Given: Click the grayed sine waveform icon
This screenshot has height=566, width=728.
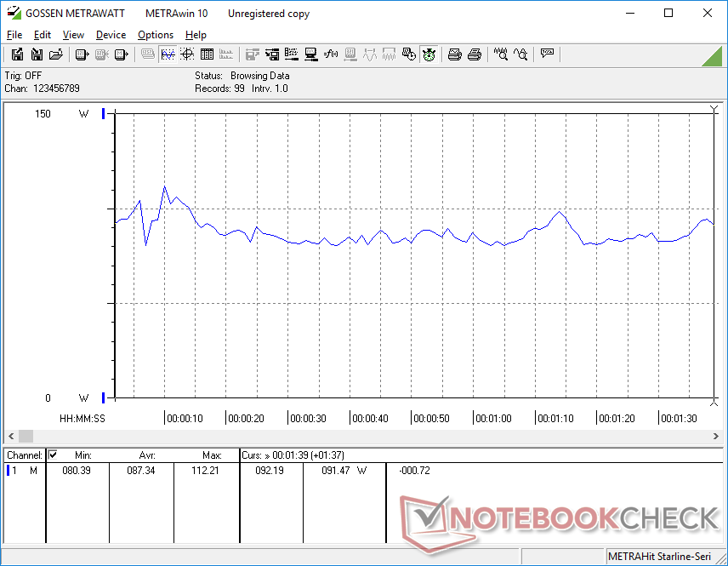Looking at the screenshot, I should [370, 54].
